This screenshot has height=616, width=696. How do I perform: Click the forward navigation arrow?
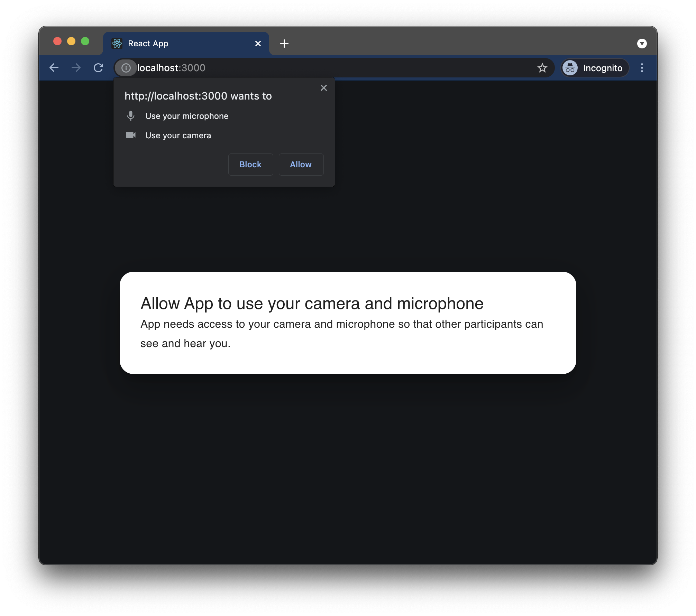[x=76, y=68]
